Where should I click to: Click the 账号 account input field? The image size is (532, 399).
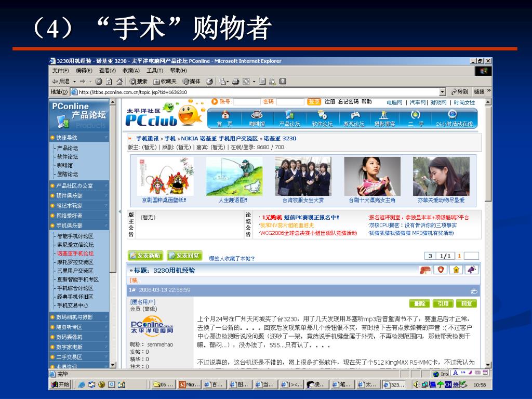pyautogui.click(x=247, y=102)
